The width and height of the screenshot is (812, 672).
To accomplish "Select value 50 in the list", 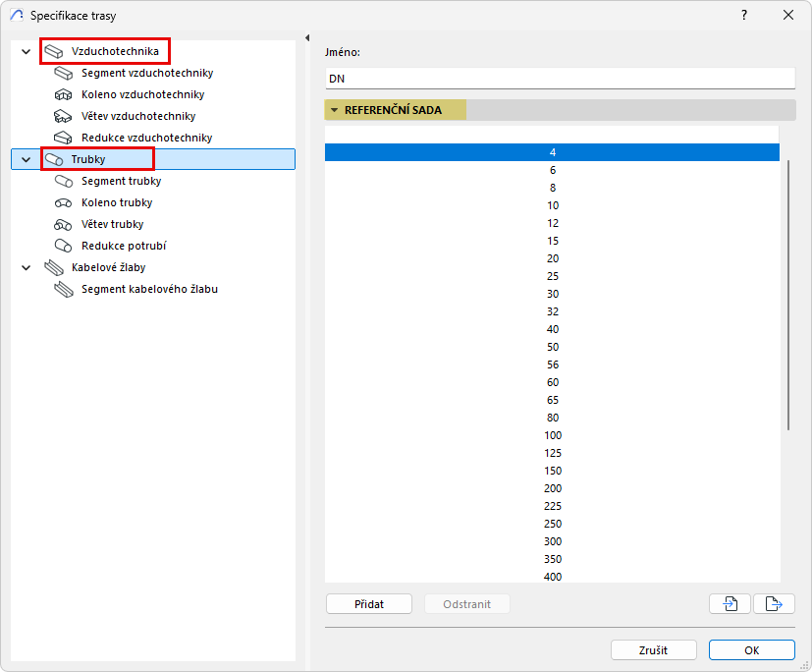I will coord(552,347).
